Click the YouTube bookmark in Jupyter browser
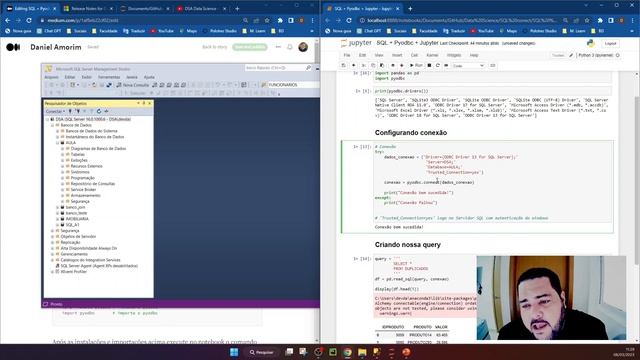Screen dimensions: 640x360 [482, 31]
